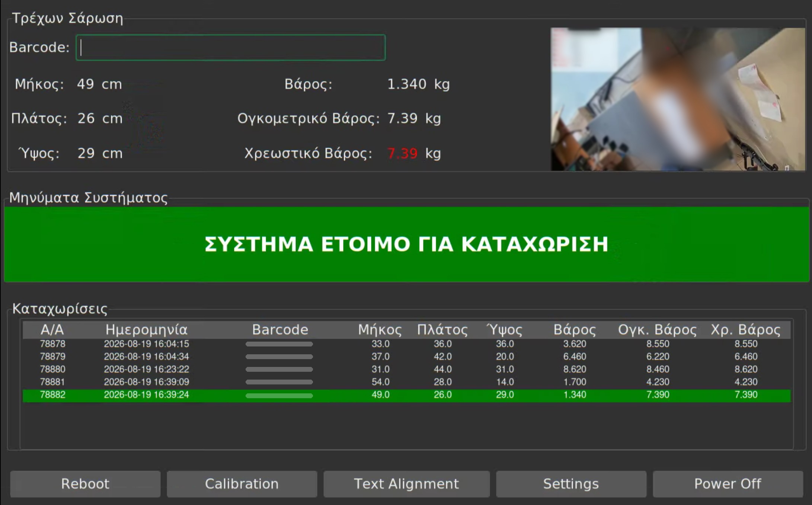Click the Μήκος column header
Screen dimensions: 812x505
tap(380, 330)
